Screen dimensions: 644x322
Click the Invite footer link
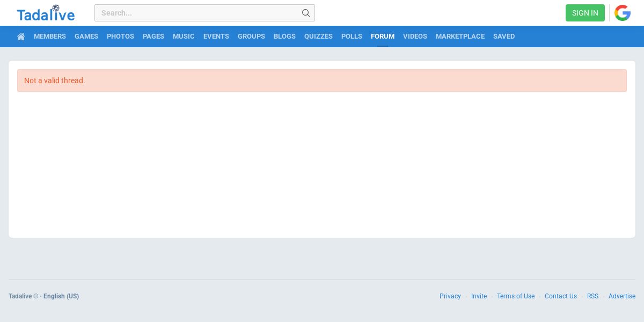479,296
